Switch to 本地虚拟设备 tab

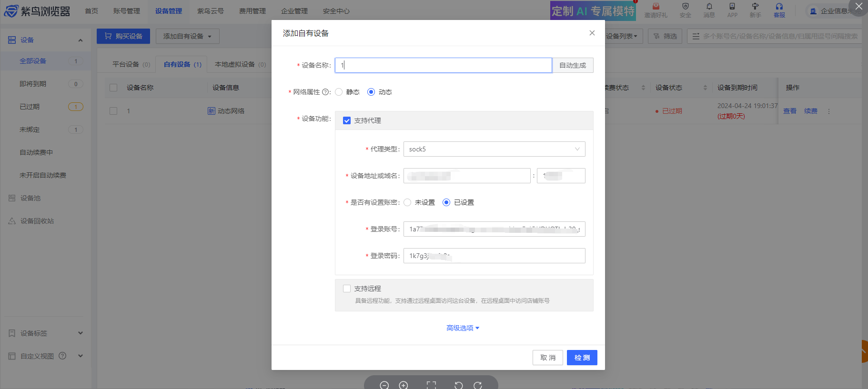pyautogui.click(x=240, y=64)
